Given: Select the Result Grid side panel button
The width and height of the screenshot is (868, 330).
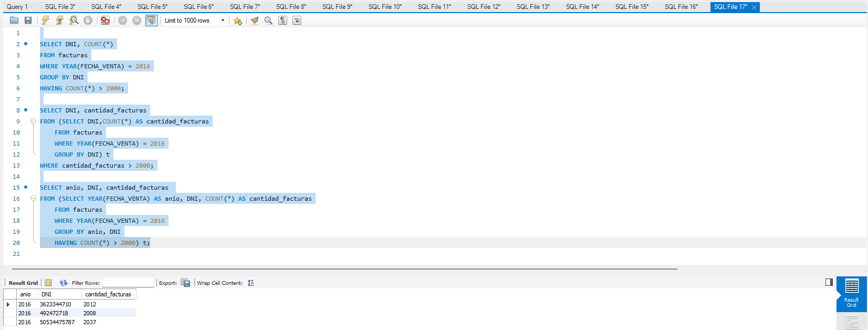Looking at the screenshot, I should point(852,294).
